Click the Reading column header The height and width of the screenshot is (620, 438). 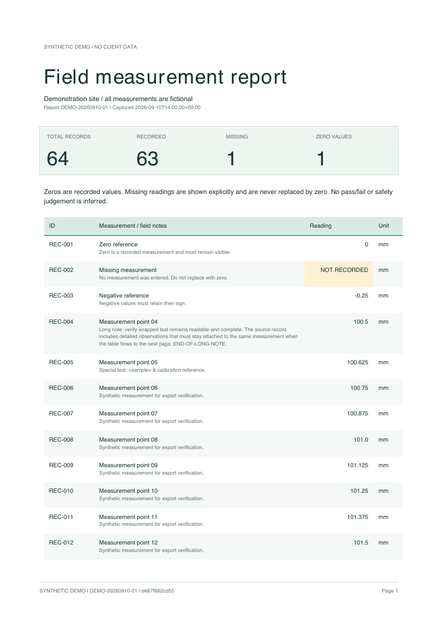(x=320, y=226)
